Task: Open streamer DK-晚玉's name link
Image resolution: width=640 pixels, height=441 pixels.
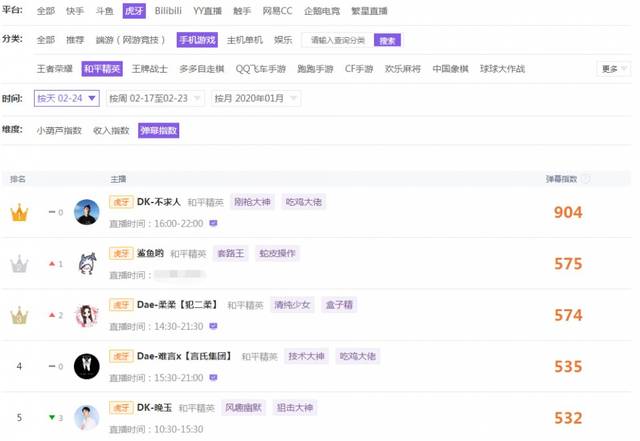Action: (154, 408)
